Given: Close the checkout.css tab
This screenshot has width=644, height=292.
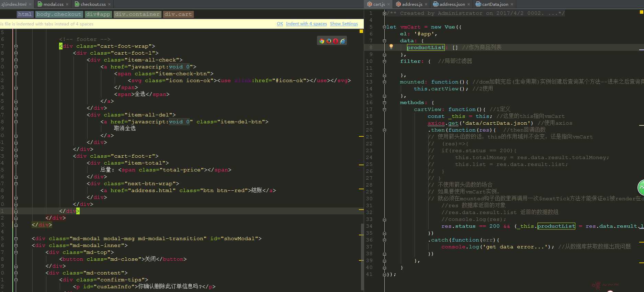Looking at the screenshot, I should pyautogui.click(x=109, y=4).
